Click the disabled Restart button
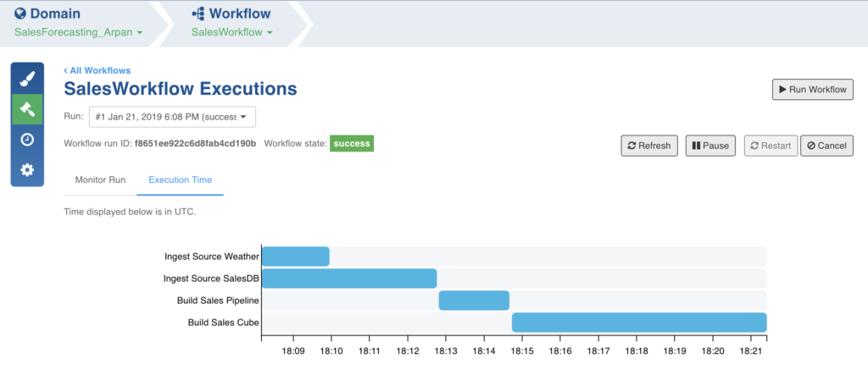 pyautogui.click(x=771, y=146)
